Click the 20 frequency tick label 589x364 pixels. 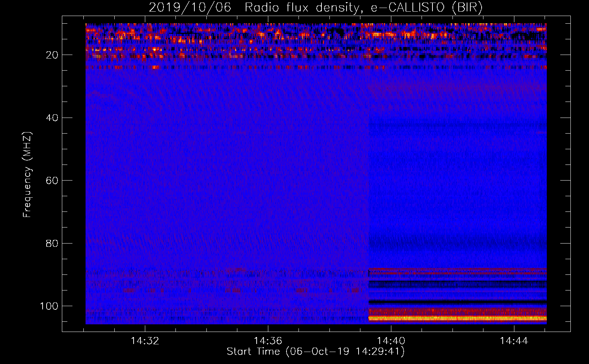52,55
